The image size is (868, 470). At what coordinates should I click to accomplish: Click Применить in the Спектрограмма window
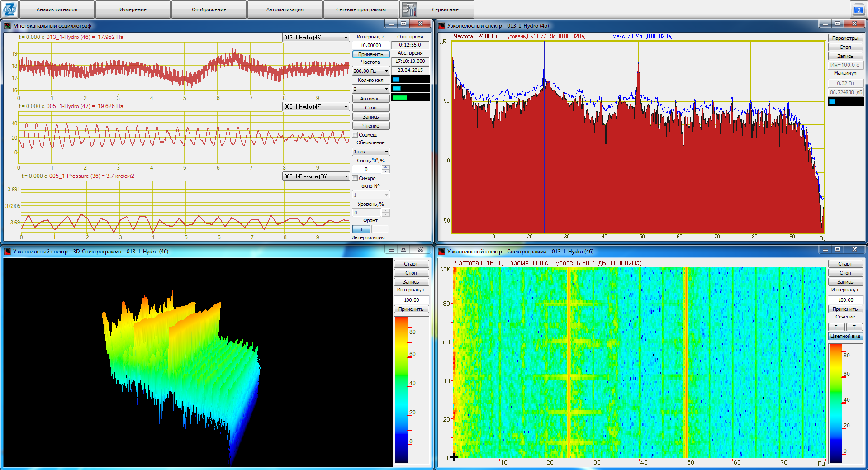pyautogui.click(x=845, y=309)
